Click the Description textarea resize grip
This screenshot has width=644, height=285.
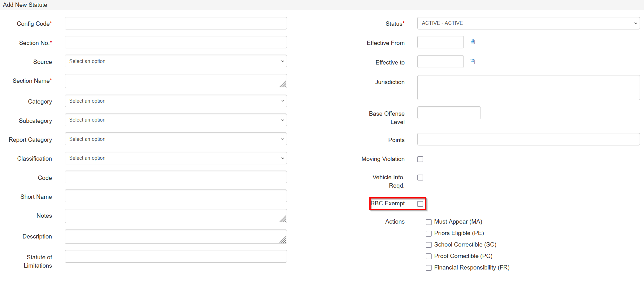click(283, 240)
